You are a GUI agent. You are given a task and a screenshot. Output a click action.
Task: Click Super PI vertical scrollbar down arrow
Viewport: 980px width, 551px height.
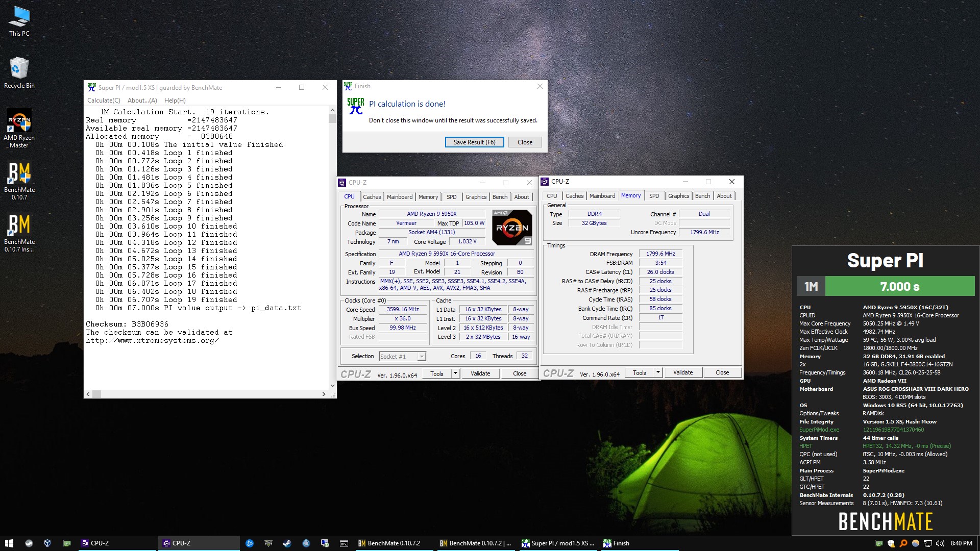click(x=332, y=386)
